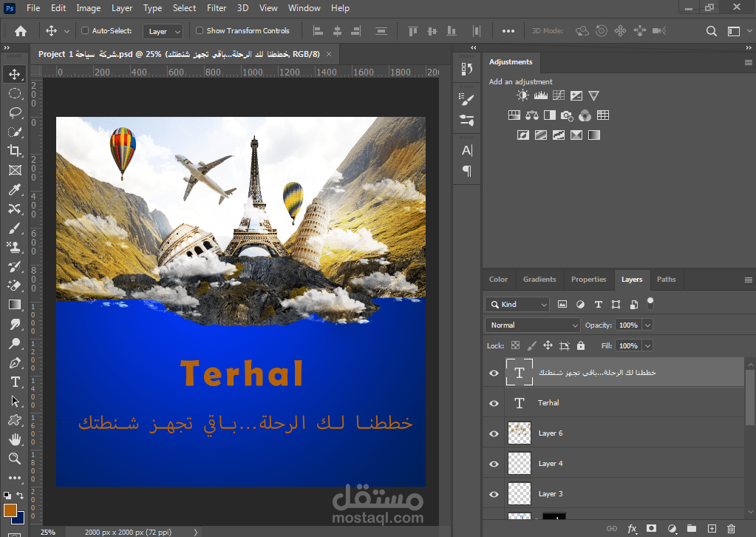Hide the Terhal text layer
The width and height of the screenshot is (756, 537).
point(494,403)
